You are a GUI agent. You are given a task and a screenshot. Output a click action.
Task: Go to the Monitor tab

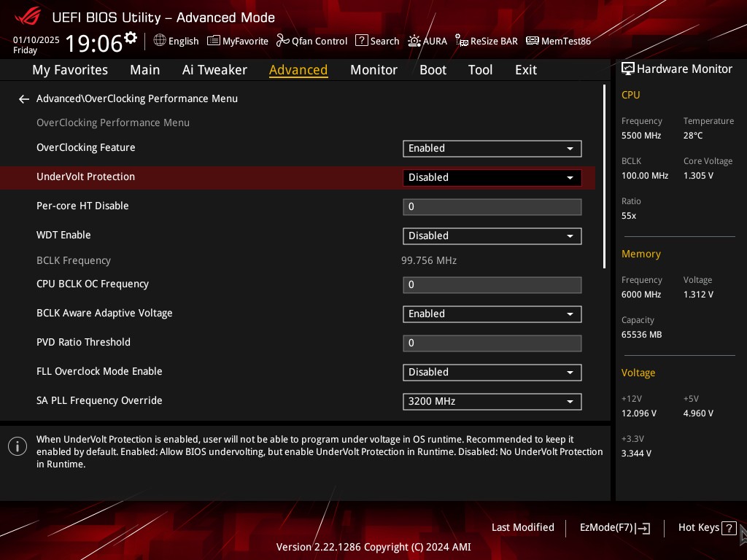(373, 70)
